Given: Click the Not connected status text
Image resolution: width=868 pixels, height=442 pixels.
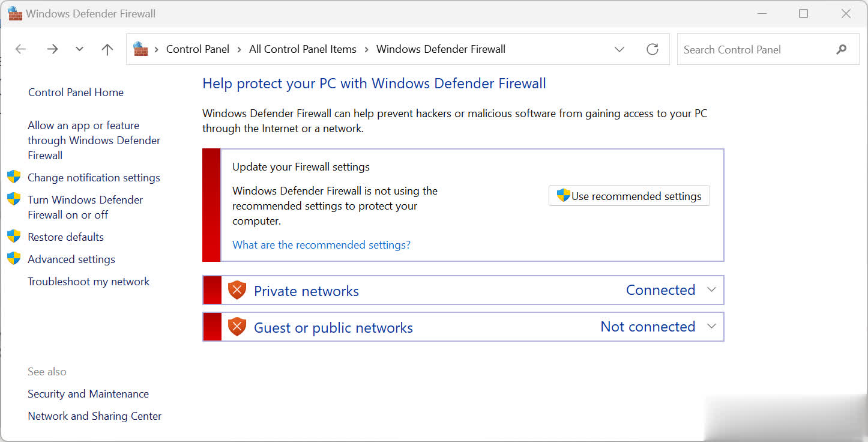Looking at the screenshot, I should tap(648, 327).
